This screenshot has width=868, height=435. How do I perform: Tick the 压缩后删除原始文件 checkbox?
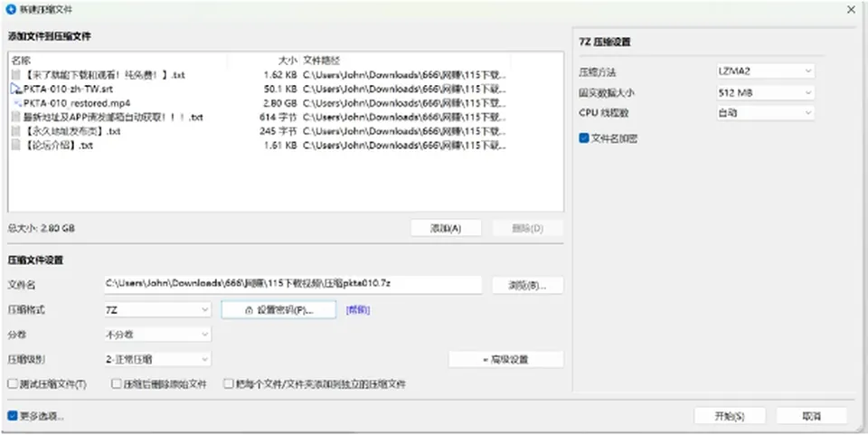click(x=117, y=383)
